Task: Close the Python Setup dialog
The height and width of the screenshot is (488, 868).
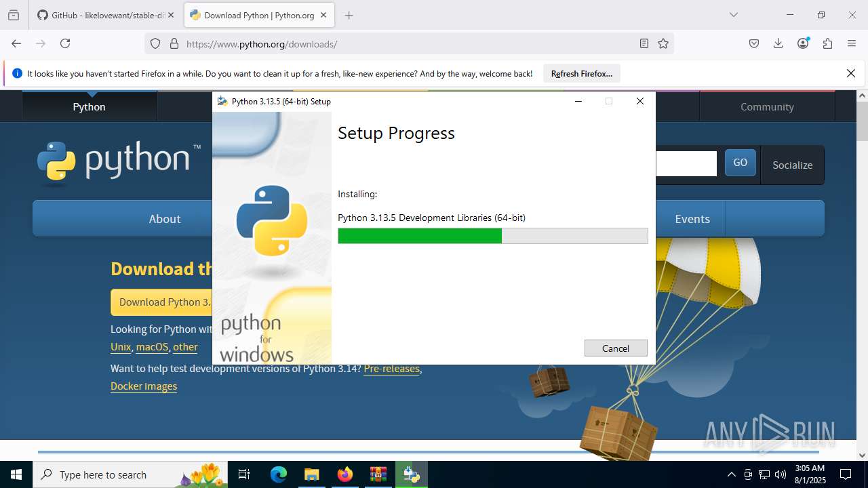Action: click(x=639, y=101)
